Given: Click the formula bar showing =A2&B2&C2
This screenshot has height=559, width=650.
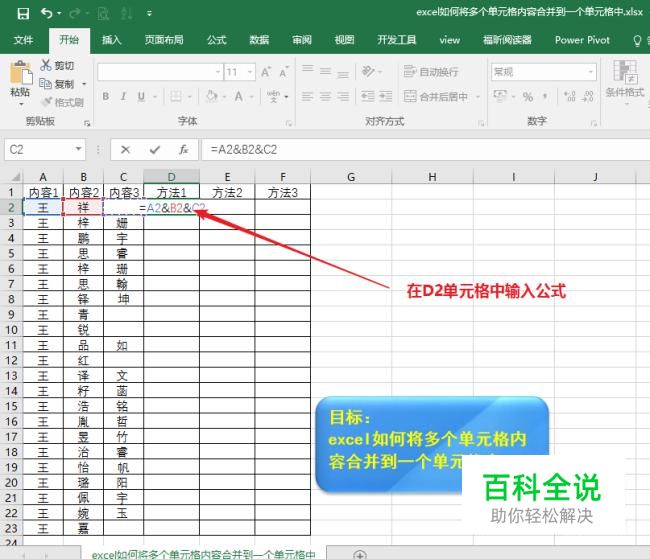Looking at the screenshot, I should tap(426, 150).
